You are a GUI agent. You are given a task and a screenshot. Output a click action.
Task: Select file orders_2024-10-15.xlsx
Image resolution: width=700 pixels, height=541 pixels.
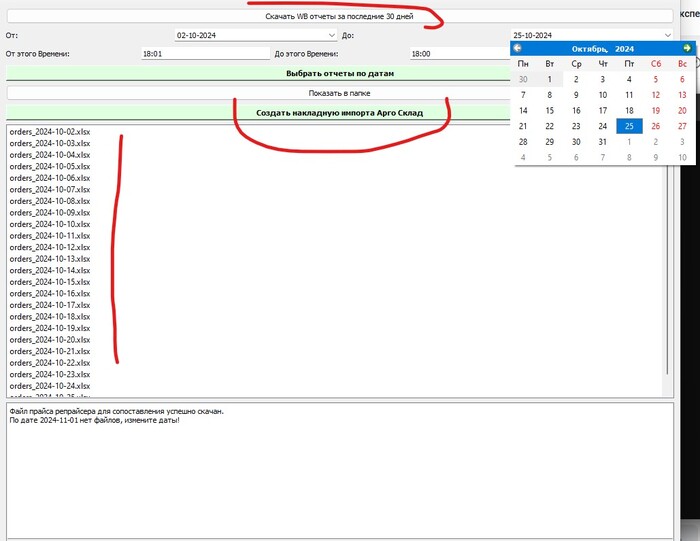click(50, 282)
